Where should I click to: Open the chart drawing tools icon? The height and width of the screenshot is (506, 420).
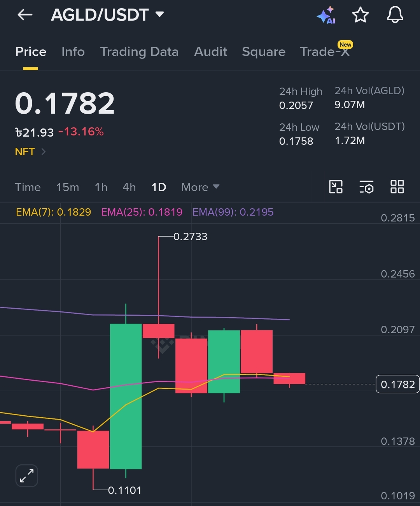[336, 187]
